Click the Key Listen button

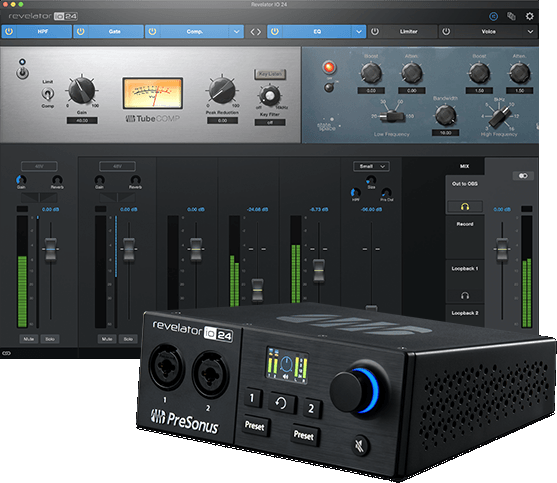click(270, 74)
